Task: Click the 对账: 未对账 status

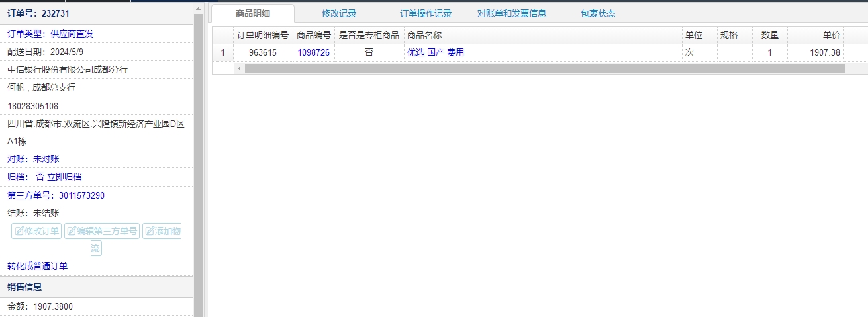Action: point(33,159)
